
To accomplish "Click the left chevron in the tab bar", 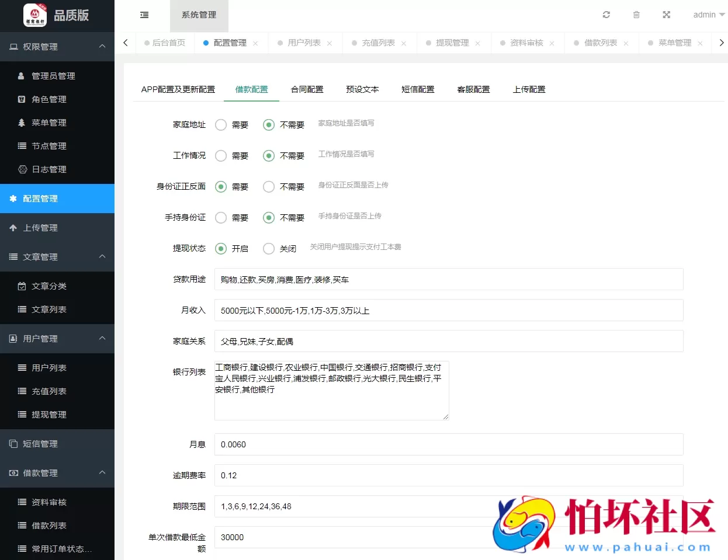I will 125,43.
